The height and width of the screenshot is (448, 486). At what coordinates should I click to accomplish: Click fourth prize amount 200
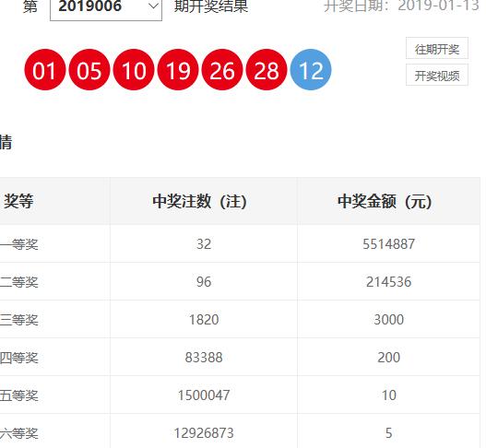388,358
